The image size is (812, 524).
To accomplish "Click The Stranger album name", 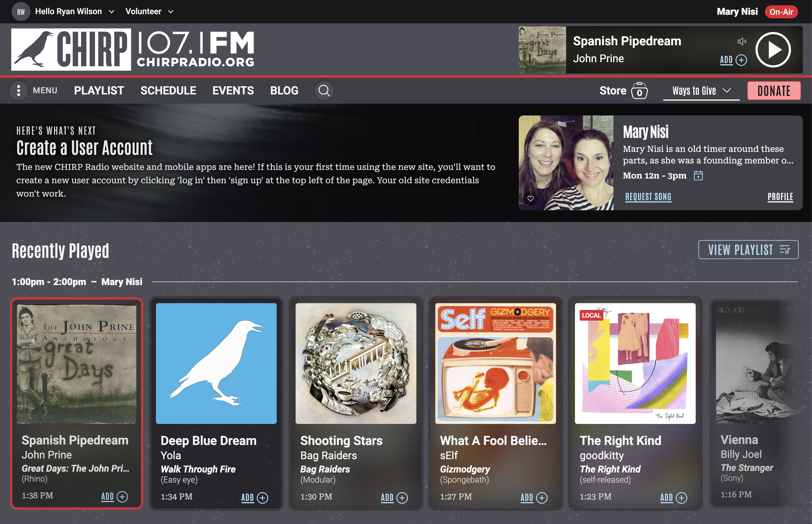I will 747,468.
